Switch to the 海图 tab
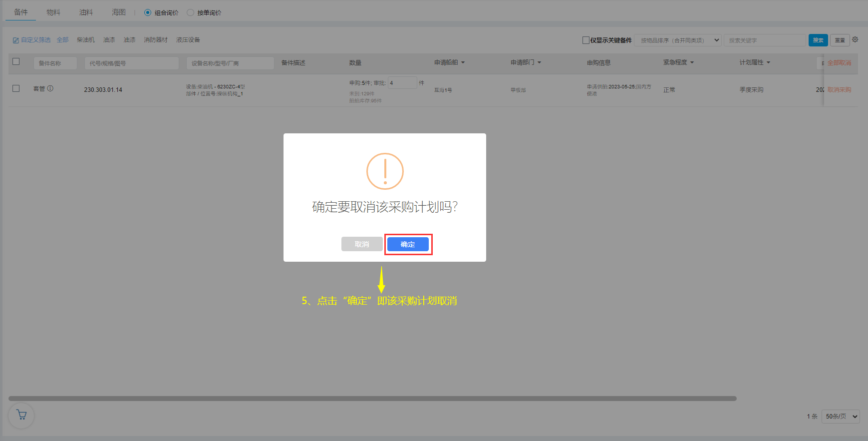This screenshot has width=868, height=441. coord(119,12)
